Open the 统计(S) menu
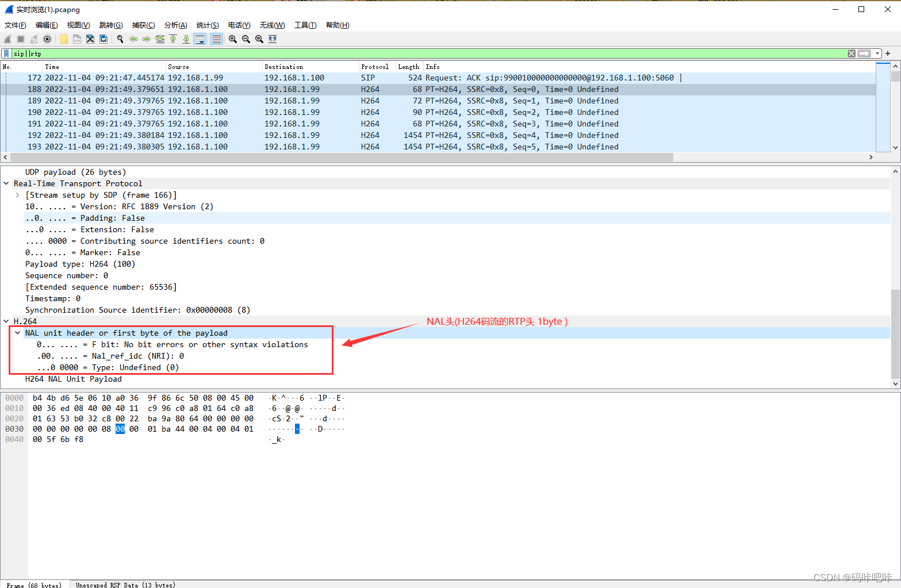The width and height of the screenshot is (901, 588). (x=207, y=25)
